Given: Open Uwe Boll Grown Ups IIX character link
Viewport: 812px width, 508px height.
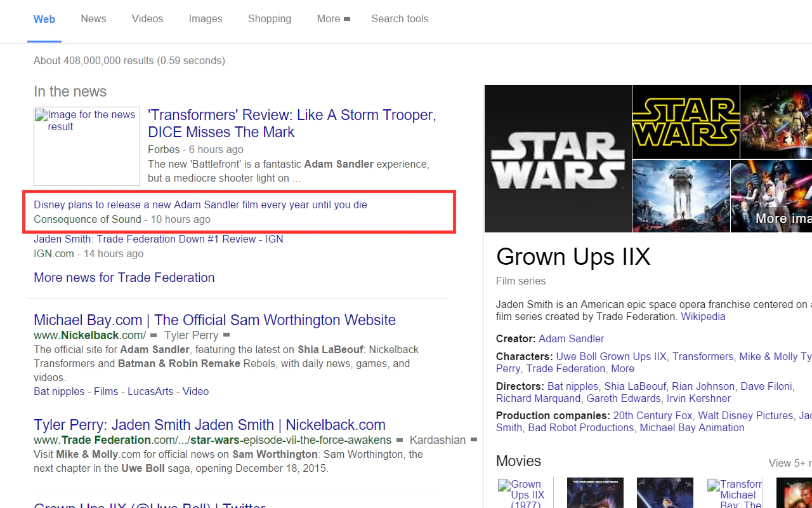Looking at the screenshot, I should [x=612, y=356].
